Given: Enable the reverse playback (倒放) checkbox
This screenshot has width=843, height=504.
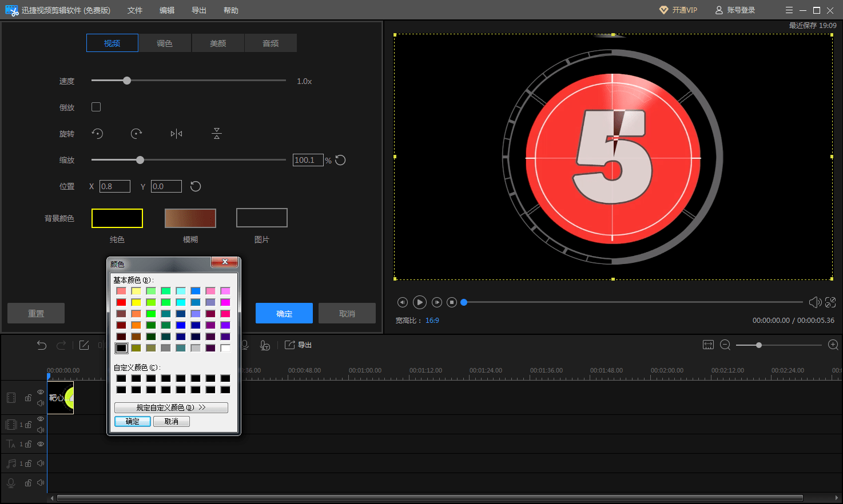Looking at the screenshot, I should click(x=96, y=107).
